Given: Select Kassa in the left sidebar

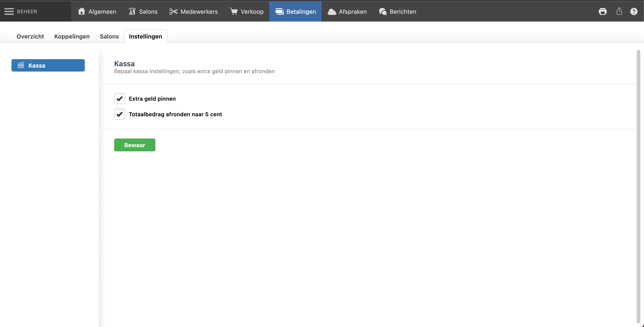Looking at the screenshot, I should pos(48,65).
